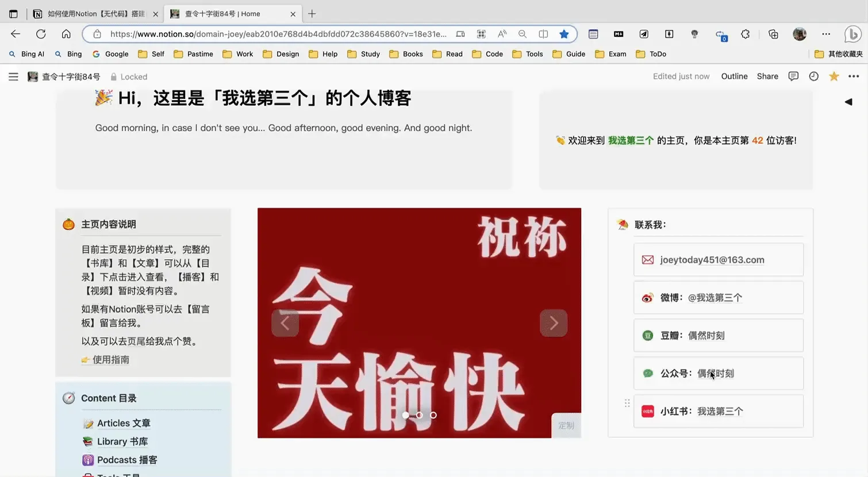
Task: Show next carousel slide with right arrow
Action: click(554, 323)
